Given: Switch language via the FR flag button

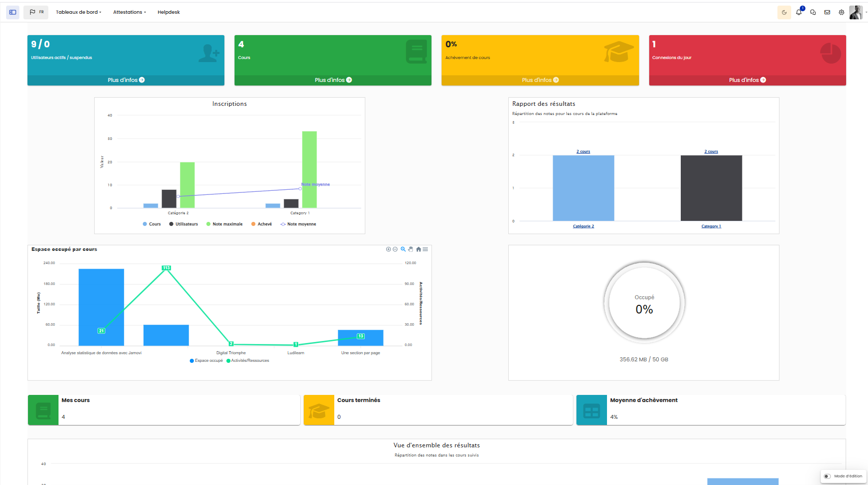Looking at the screenshot, I should [36, 11].
